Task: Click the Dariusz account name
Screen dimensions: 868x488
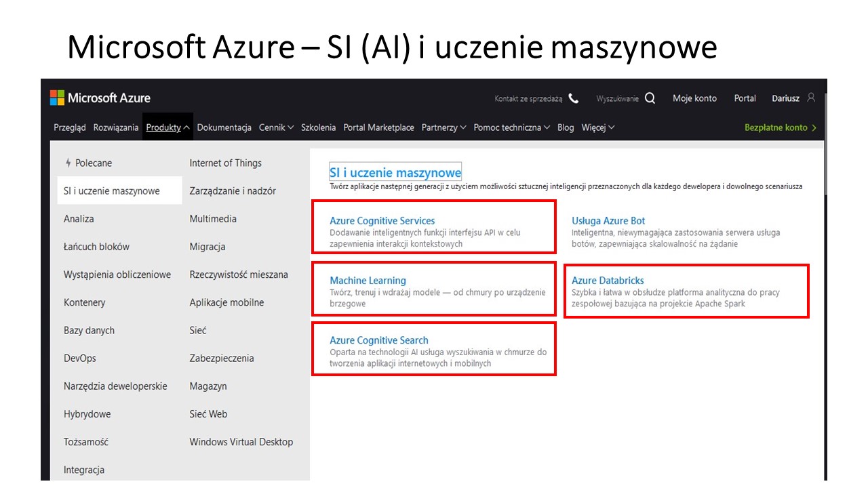Action: coord(785,98)
